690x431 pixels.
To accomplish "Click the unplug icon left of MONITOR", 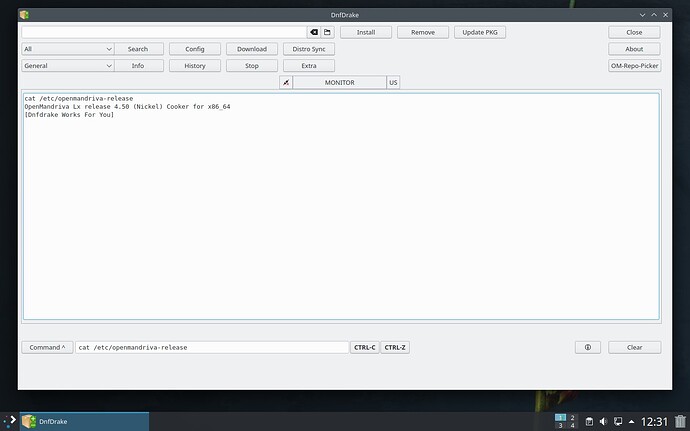I will click(286, 82).
